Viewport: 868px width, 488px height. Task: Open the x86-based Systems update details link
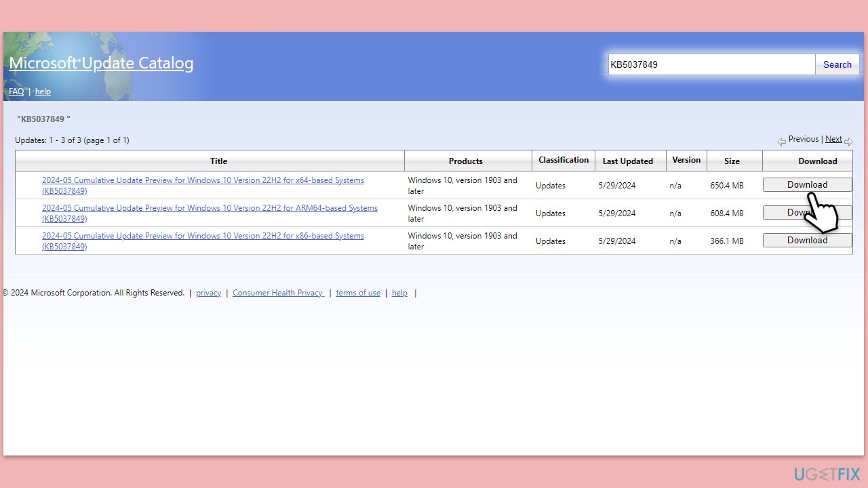pos(203,241)
